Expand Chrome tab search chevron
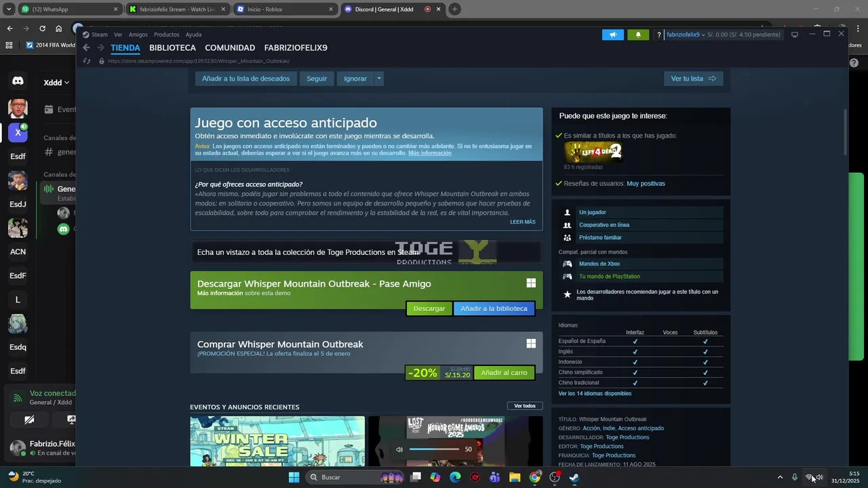This screenshot has width=868, height=488. tap(9, 9)
